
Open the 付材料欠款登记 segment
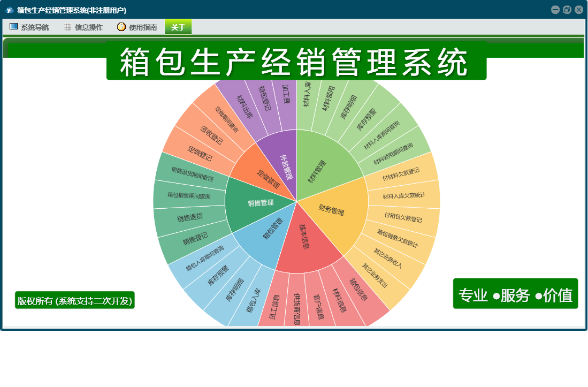[401, 174]
